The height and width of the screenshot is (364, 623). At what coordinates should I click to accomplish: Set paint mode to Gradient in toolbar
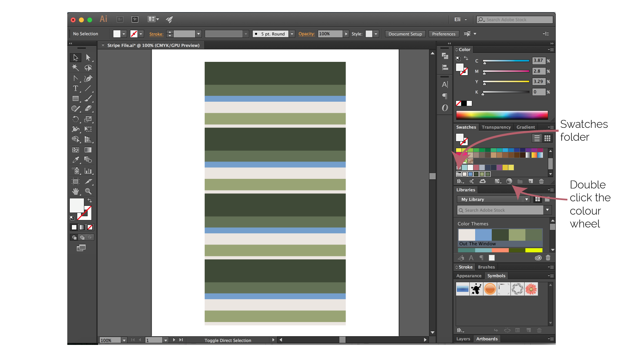click(x=82, y=227)
